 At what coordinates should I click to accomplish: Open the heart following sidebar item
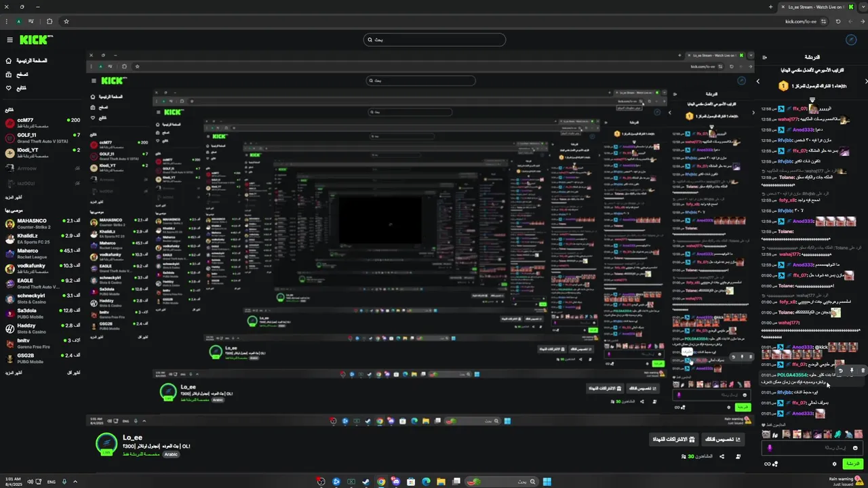pos(16,88)
